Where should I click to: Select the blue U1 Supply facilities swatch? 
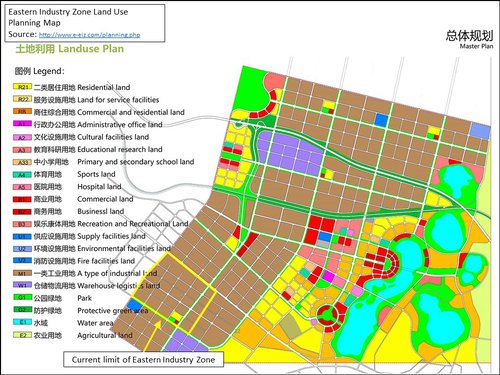click(x=22, y=236)
